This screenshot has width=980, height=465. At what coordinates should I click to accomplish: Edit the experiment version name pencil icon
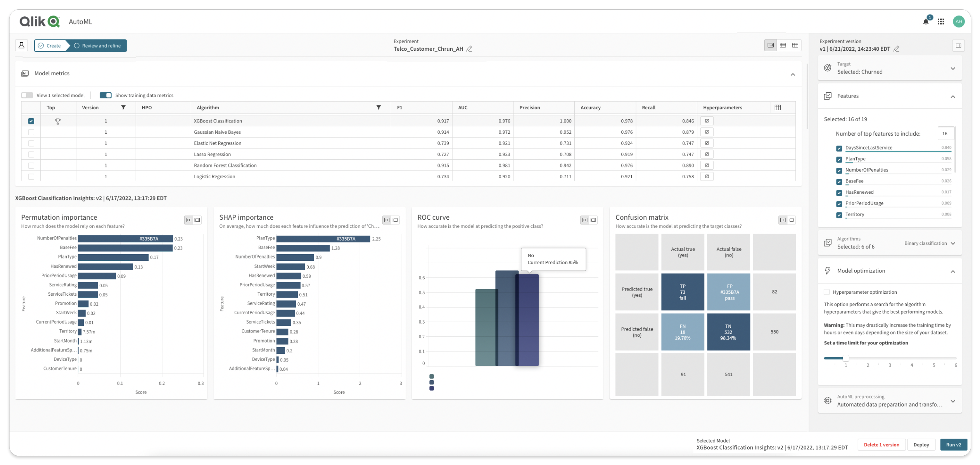coord(896,49)
